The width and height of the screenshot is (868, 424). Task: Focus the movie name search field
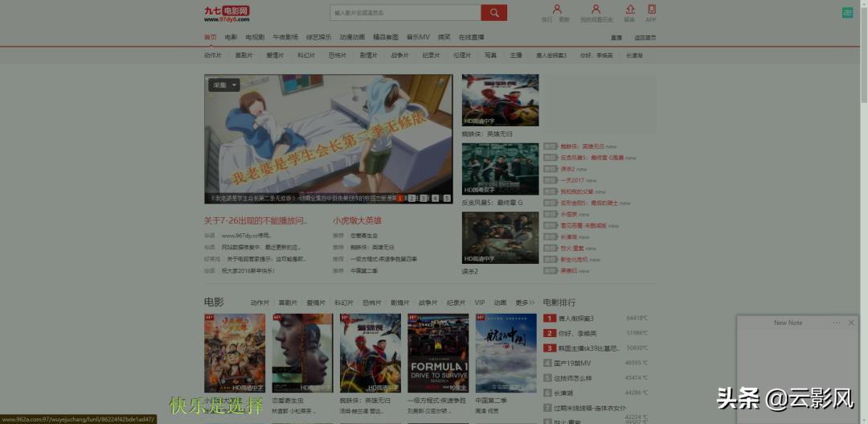click(405, 13)
